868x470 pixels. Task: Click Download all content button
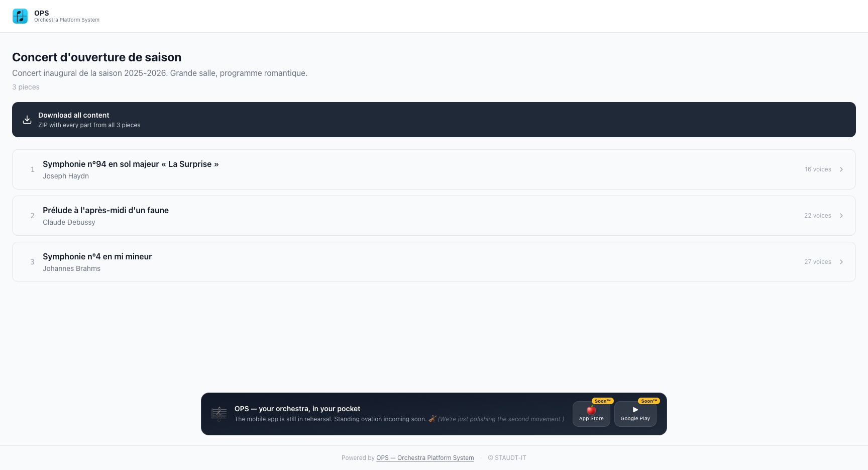click(434, 120)
